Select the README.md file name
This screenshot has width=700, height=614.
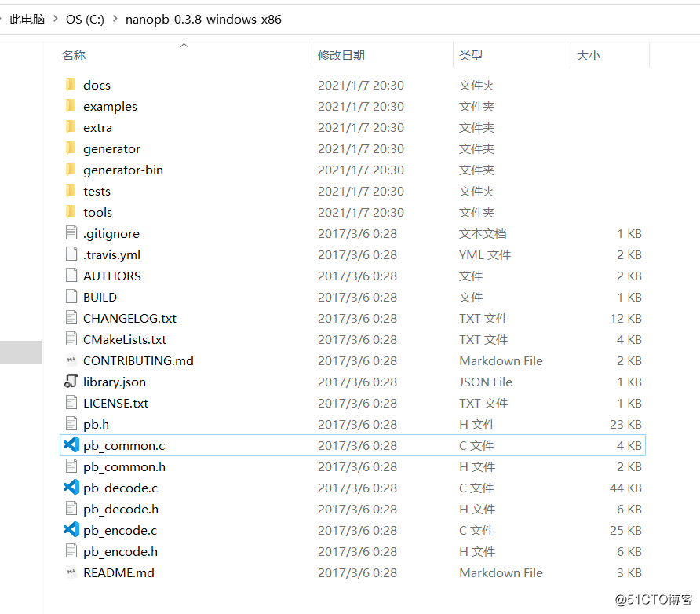[x=118, y=573]
